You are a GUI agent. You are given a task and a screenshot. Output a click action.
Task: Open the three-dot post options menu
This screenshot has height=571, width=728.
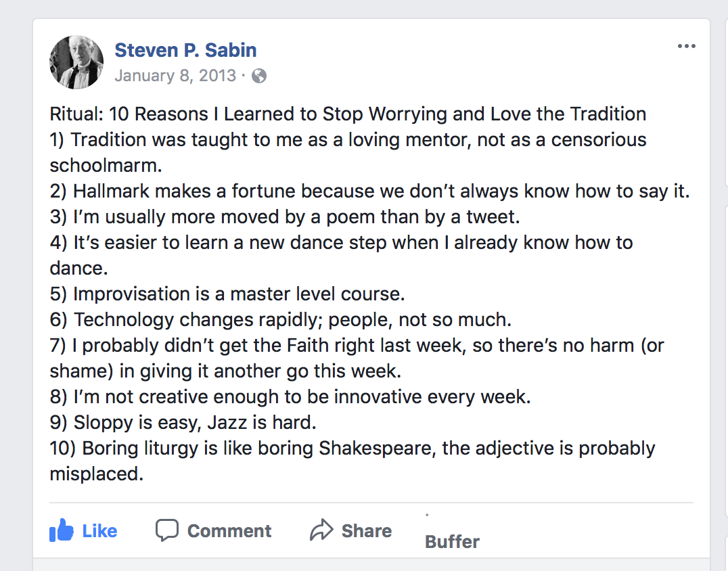pos(686,46)
